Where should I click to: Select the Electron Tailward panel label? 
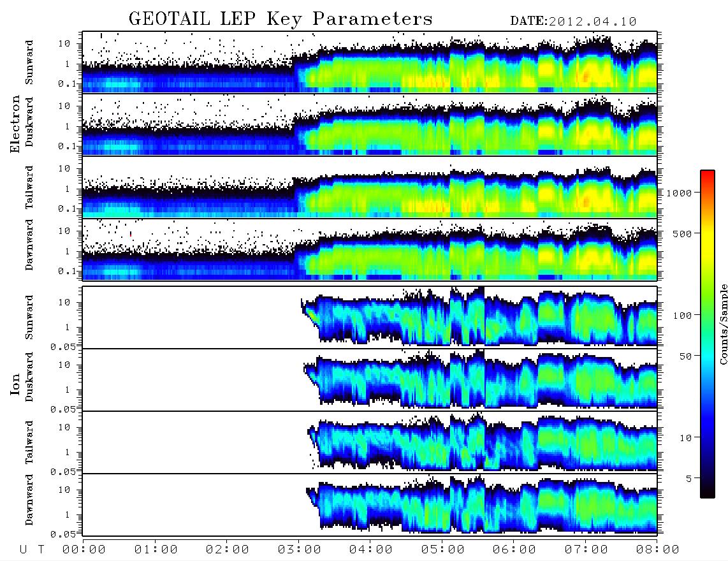(29, 187)
